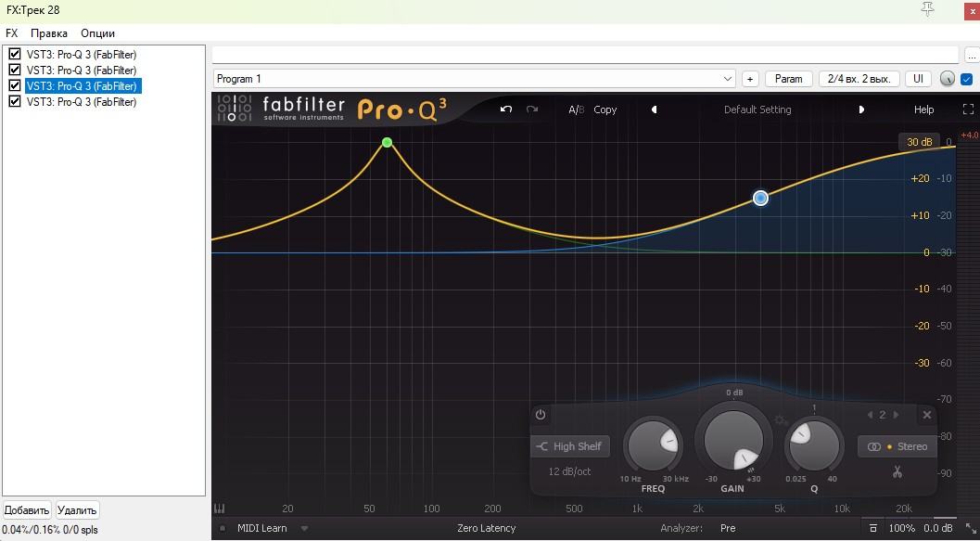Open the Правка menu
Screen dimensions: 980x541
point(49,33)
